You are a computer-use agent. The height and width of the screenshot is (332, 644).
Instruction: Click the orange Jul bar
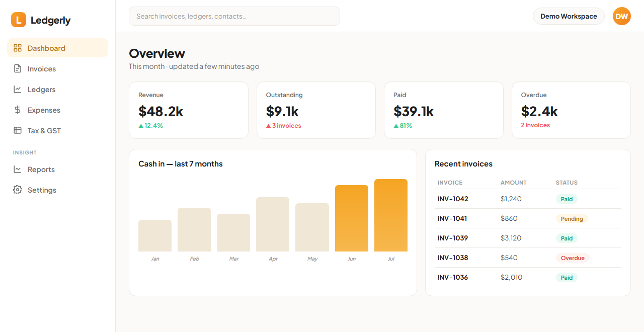[391, 215]
